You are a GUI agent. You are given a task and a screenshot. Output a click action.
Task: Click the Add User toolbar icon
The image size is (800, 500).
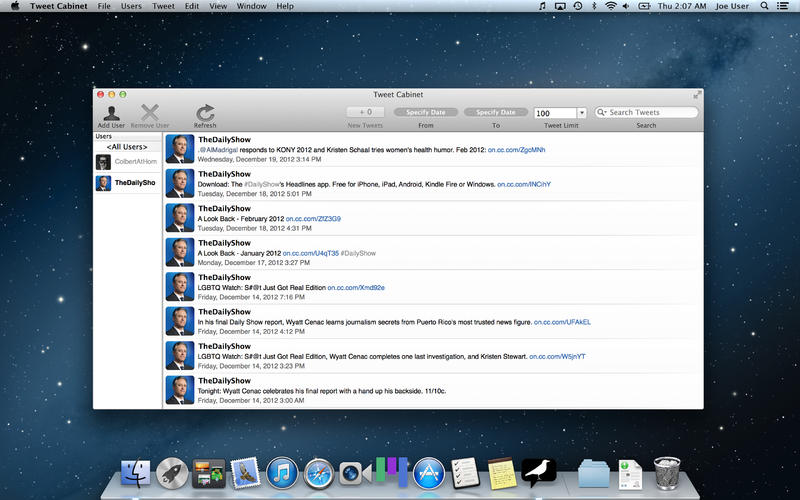tap(111, 113)
